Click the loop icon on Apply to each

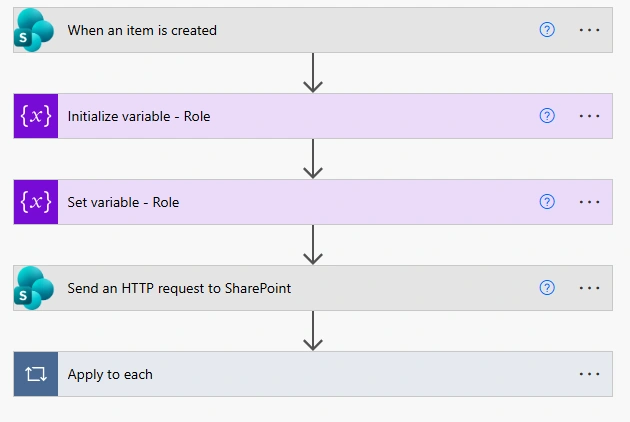click(36, 374)
